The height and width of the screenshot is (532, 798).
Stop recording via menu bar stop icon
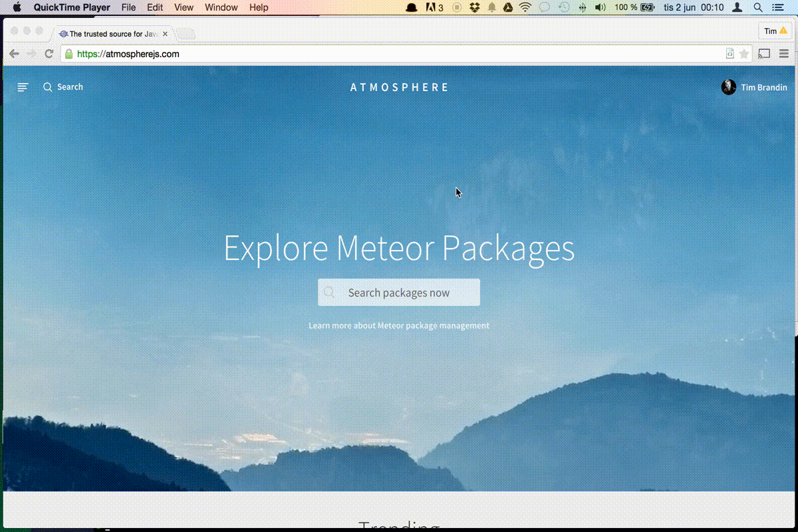(457, 7)
